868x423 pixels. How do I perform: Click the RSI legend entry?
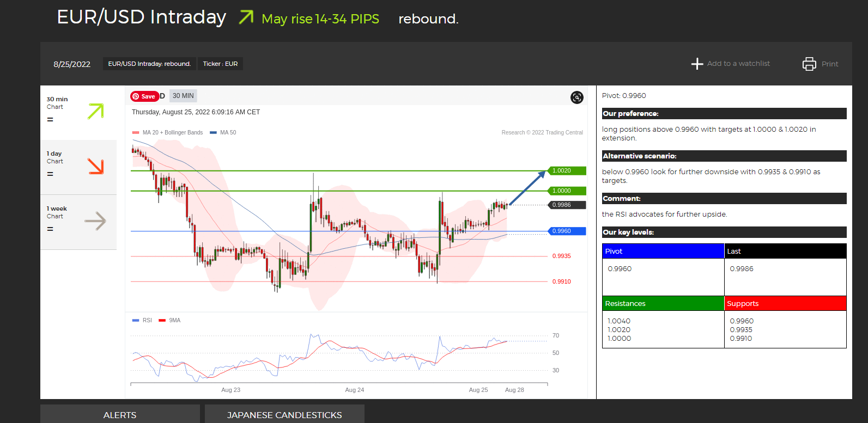[142, 320]
